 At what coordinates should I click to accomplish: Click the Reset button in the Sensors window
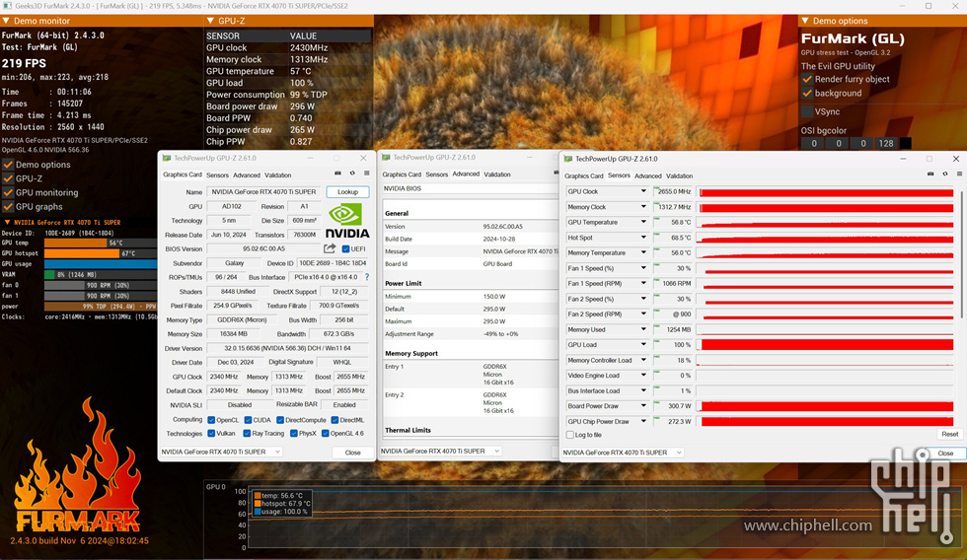coord(949,435)
